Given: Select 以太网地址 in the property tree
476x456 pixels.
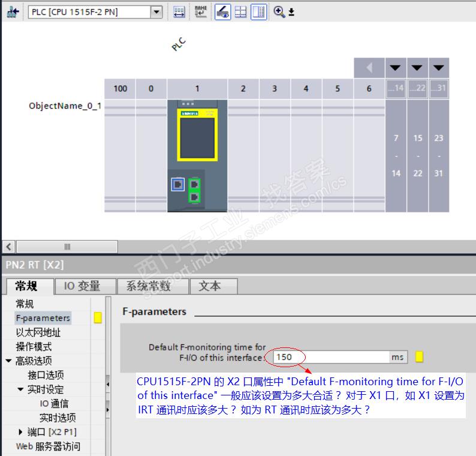Looking at the screenshot, I should click(38, 332).
